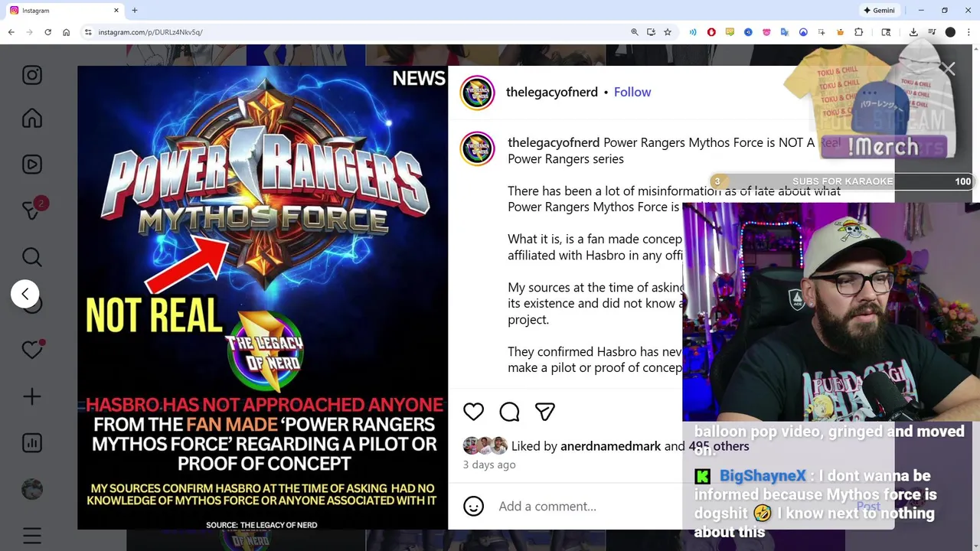
Task: Open Messages with 2 notification badge
Action: 32,209
